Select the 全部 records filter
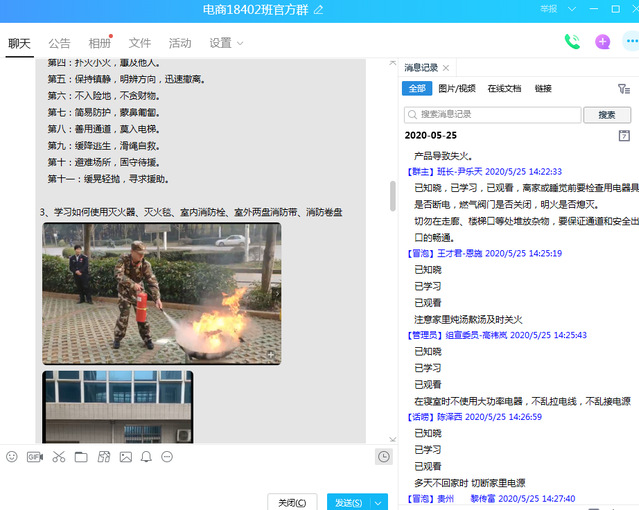 pos(417,88)
